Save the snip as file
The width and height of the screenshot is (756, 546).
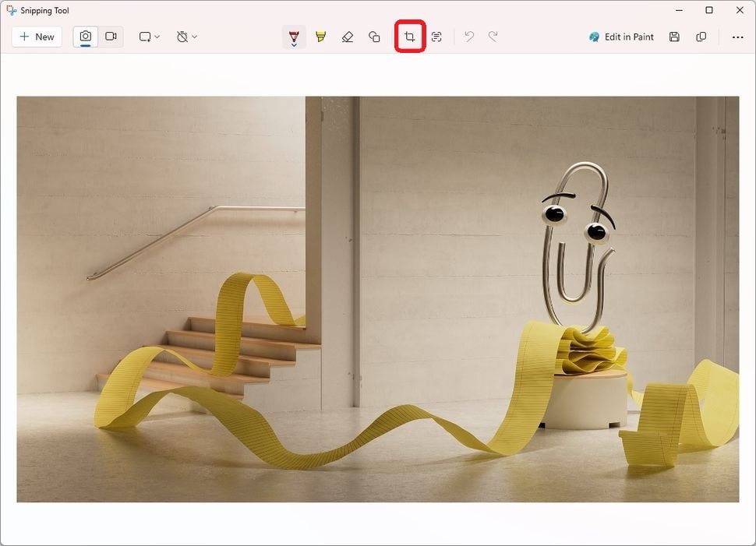pos(674,37)
